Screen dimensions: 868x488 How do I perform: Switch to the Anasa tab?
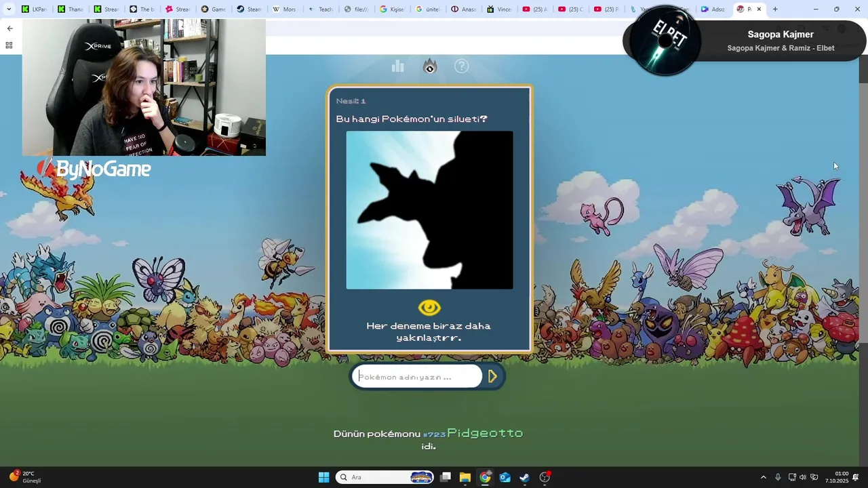point(465,9)
